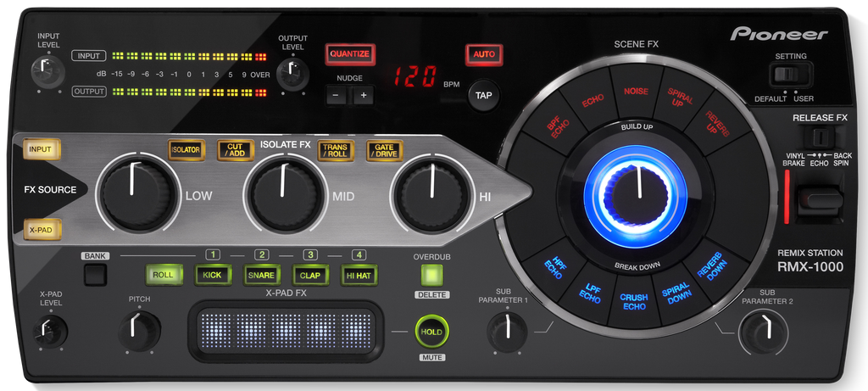Click the INPUT level meter label
This screenshot has height=391, width=868.
(88, 56)
